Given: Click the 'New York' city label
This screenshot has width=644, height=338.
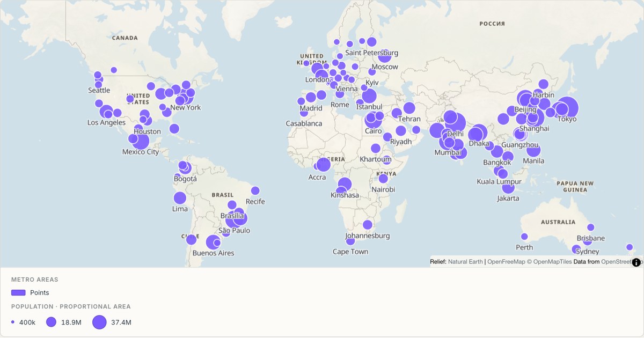Looking at the screenshot, I should [x=186, y=107].
